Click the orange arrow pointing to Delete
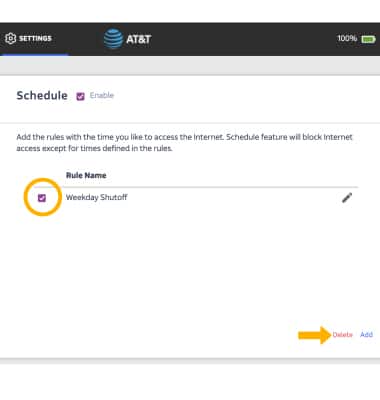Image resolution: width=380 pixels, height=400 pixels. pos(315,335)
